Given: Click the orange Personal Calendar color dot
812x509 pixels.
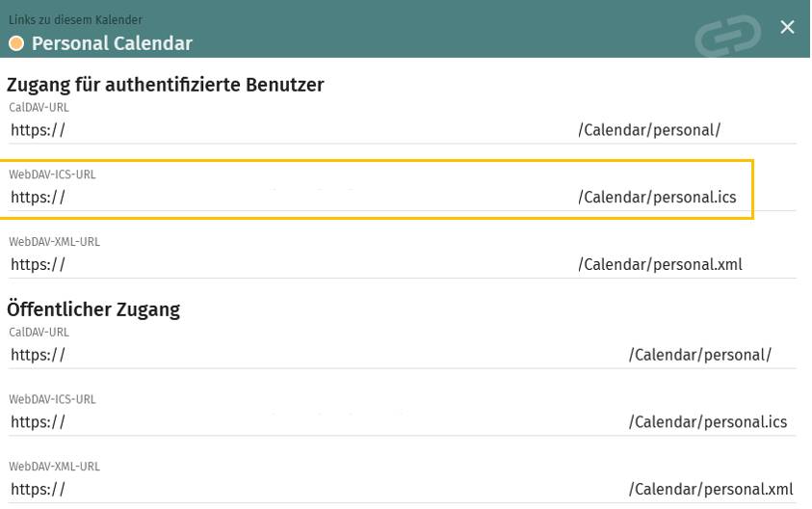Looking at the screenshot, I should coord(16,43).
